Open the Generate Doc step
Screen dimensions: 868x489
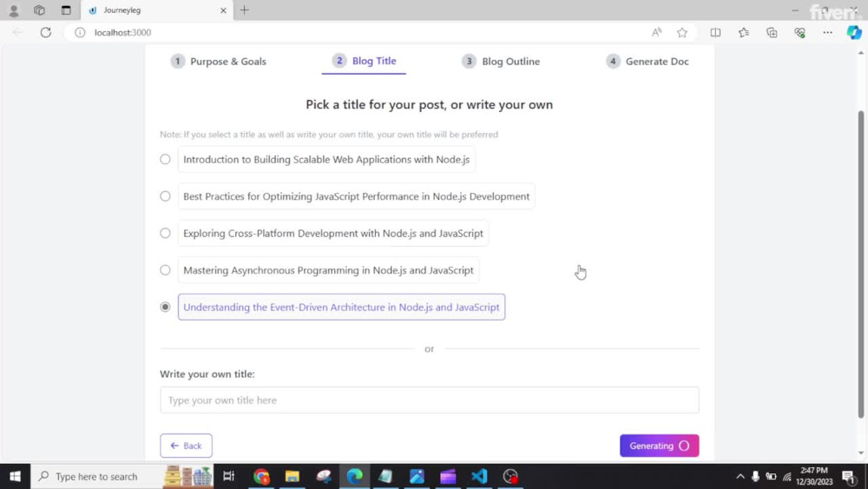pos(648,62)
